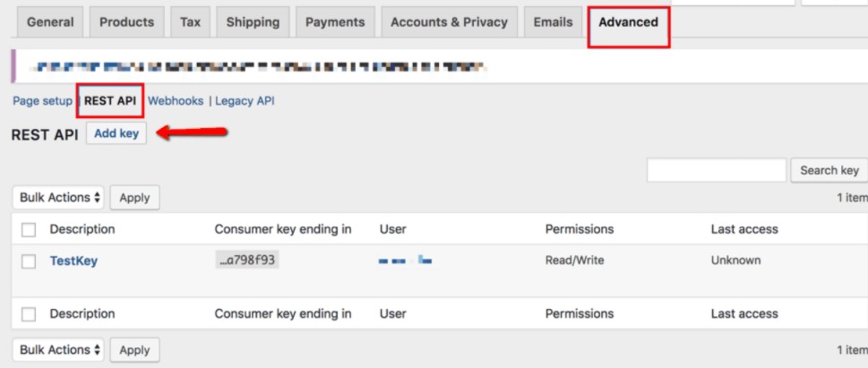
Task: Tick the select-all checkbox in footer row
Action: [29, 314]
